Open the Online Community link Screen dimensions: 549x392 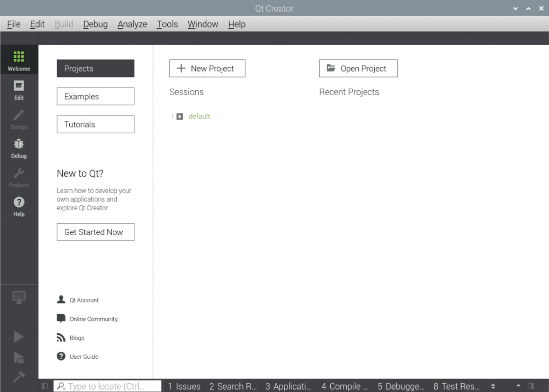pyautogui.click(x=93, y=319)
